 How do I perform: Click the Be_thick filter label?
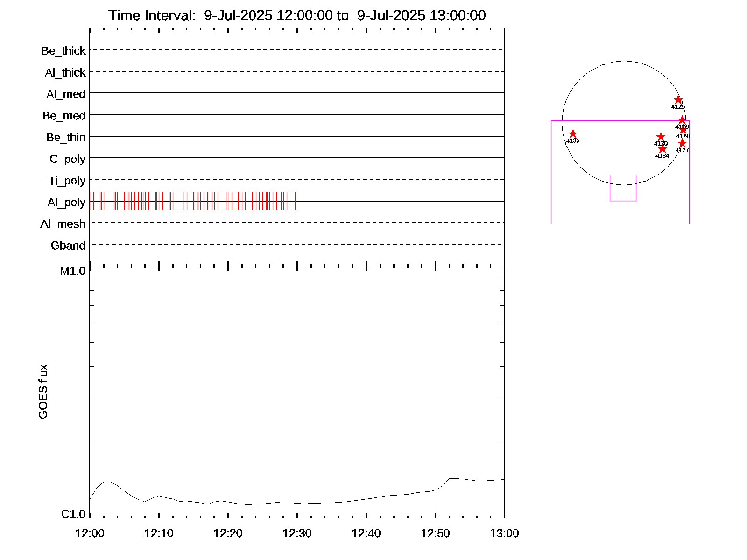click(63, 50)
